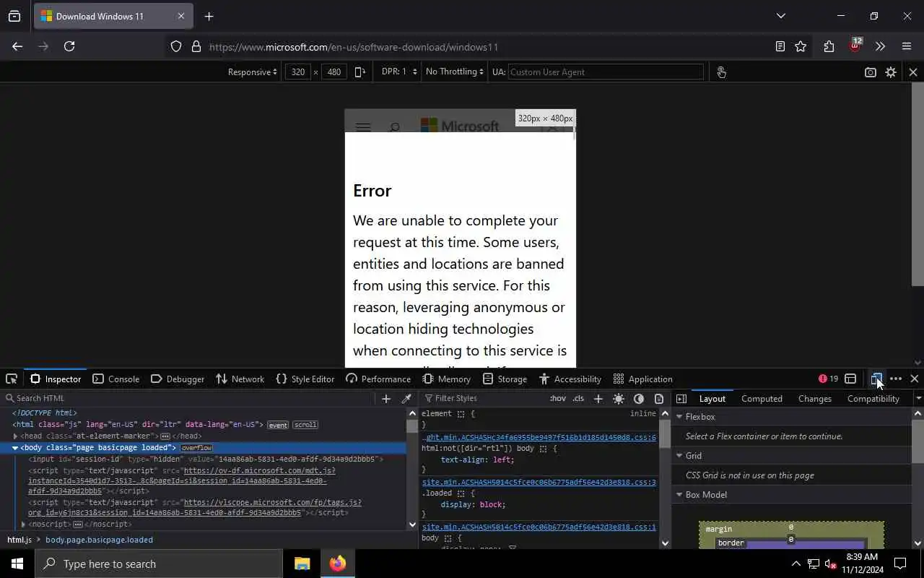The width and height of the screenshot is (924, 578).
Task: Toggle Responsive Design Mode icon in devtools
Action: point(876,379)
